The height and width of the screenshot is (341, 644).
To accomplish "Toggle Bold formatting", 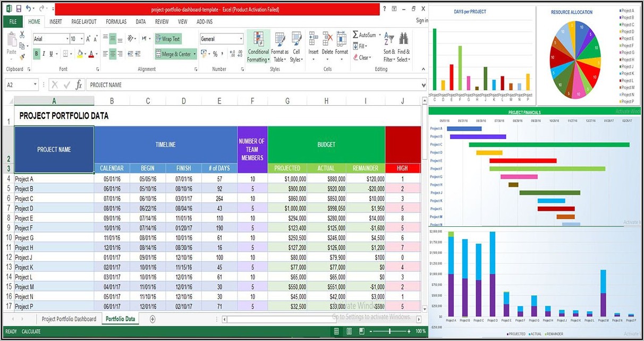I will tap(37, 54).
